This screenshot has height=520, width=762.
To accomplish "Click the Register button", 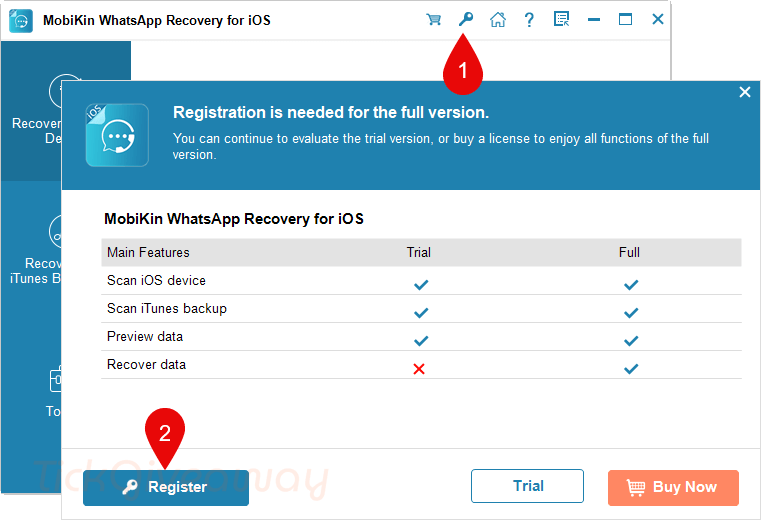I will point(166,487).
